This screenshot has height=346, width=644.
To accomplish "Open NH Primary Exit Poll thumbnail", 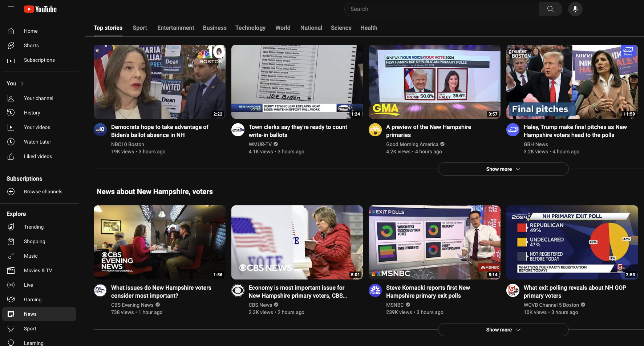I will pyautogui.click(x=572, y=242).
